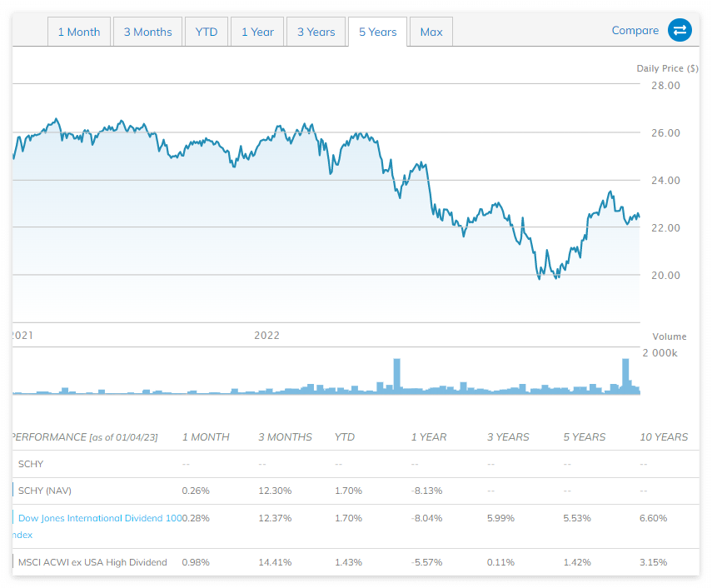Click the PERFORMANCE as of 01/04/23 header
Viewport: 712px width, 588px height.
[86, 437]
